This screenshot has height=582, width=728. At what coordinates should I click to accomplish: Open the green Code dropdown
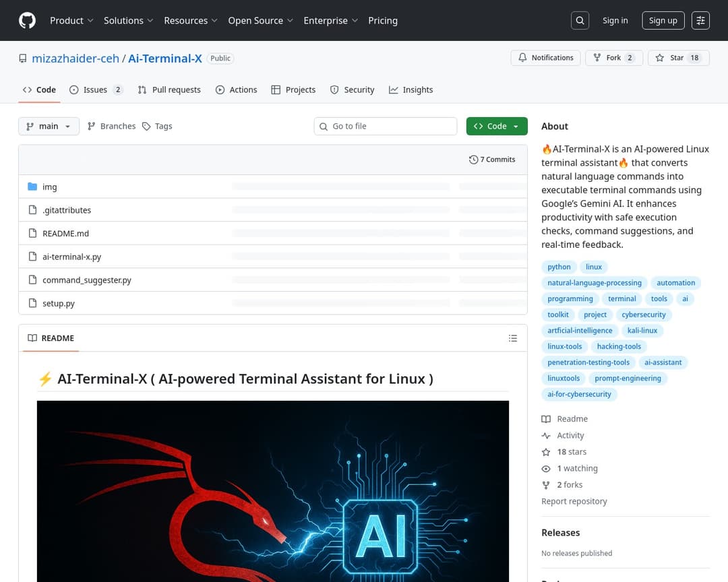coord(497,126)
